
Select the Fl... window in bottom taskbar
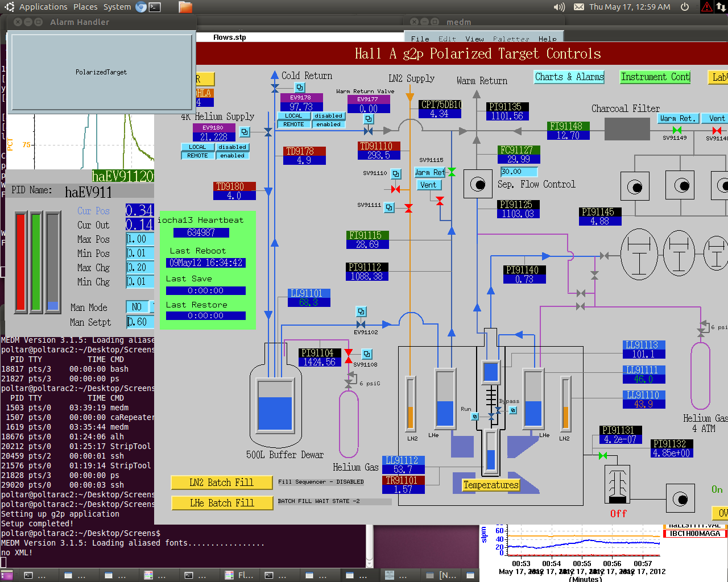[239, 575]
